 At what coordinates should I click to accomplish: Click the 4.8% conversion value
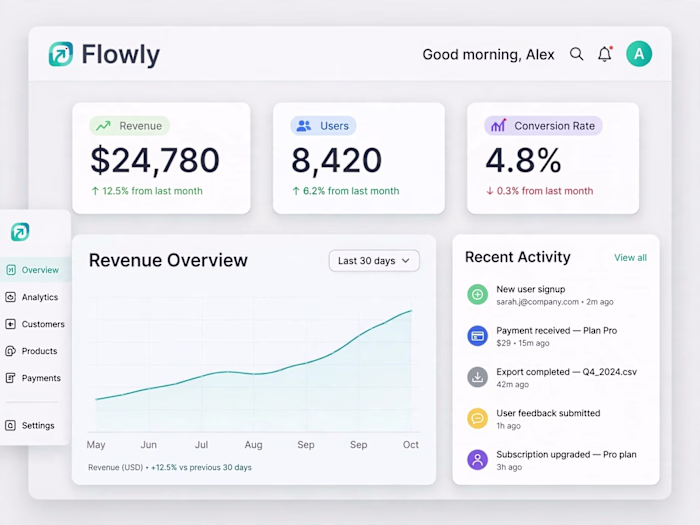523,160
